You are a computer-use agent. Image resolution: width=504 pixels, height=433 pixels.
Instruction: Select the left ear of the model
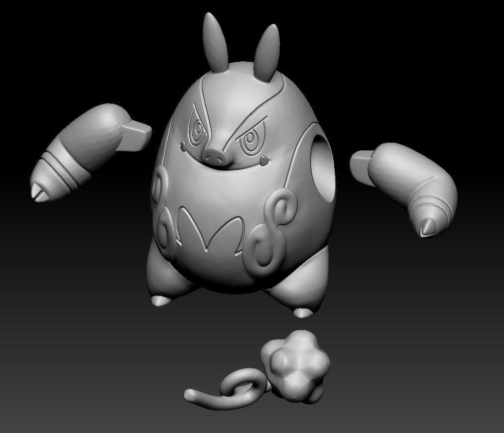pyautogui.click(x=216, y=43)
